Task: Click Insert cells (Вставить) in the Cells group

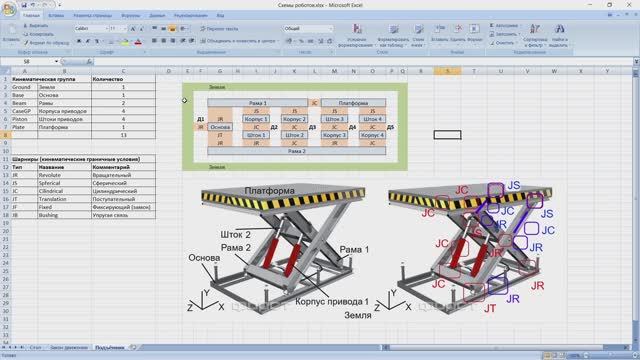Action: [439, 33]
